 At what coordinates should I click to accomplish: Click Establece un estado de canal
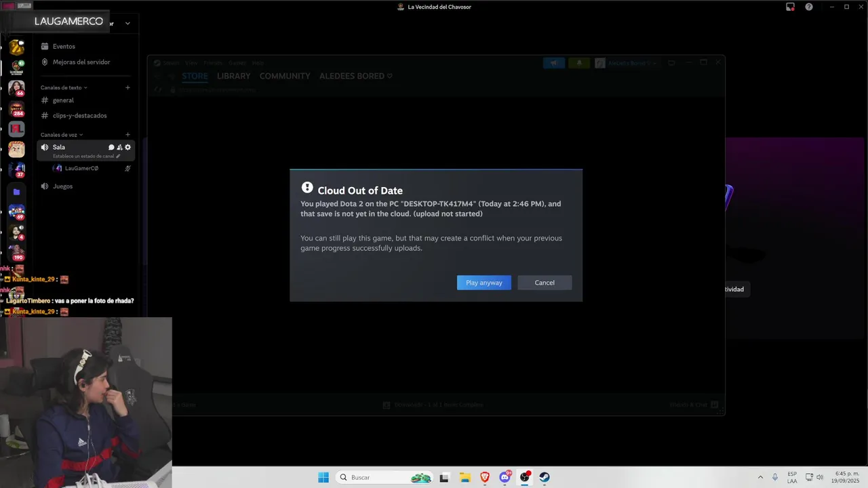[86, 156]
